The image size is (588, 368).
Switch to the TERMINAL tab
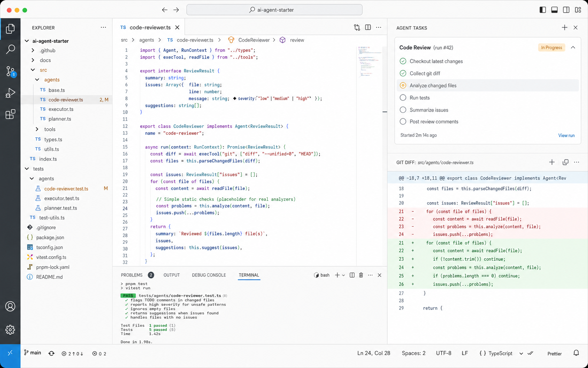coord(249,275)
